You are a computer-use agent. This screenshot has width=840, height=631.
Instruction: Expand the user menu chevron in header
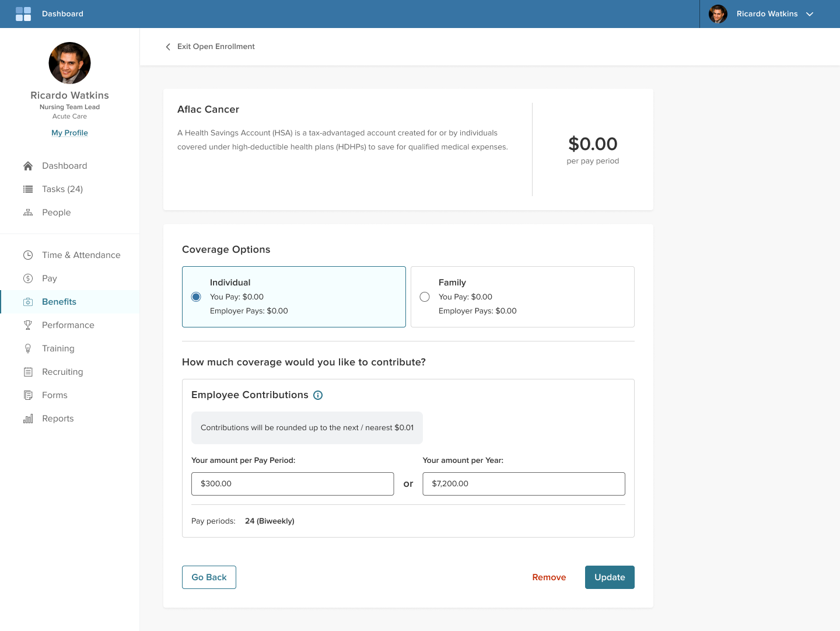click(x=810, y=14)
